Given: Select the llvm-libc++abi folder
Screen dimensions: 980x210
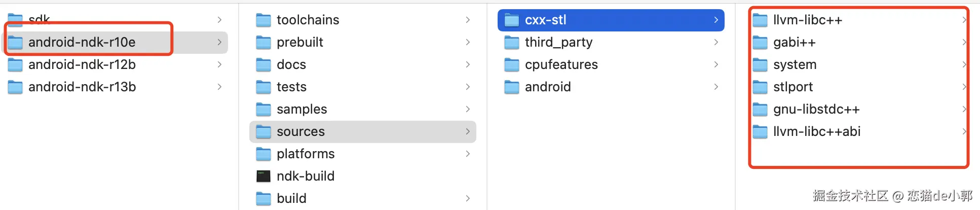Looking at the screenshot, I should click(816, 131).
